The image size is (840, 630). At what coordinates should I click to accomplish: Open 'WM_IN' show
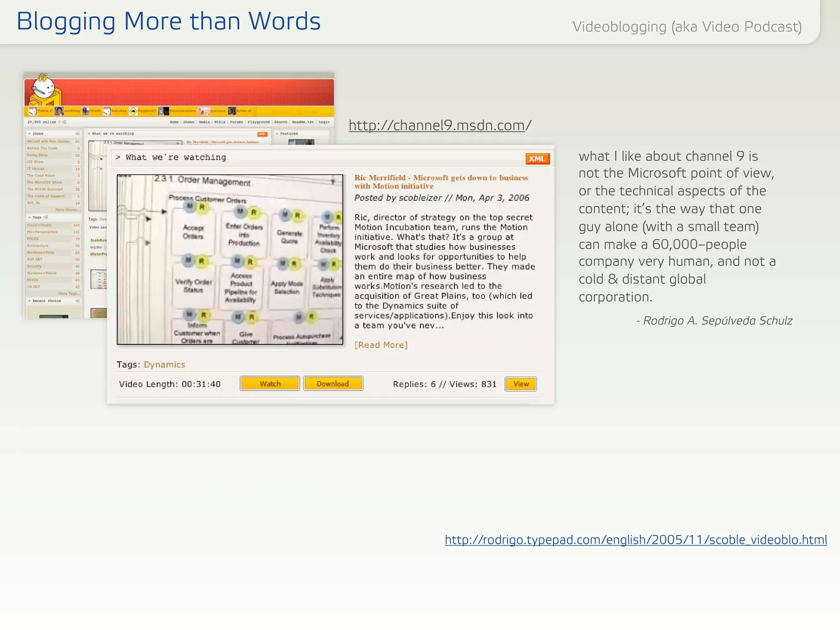click(x=33, y=203)
